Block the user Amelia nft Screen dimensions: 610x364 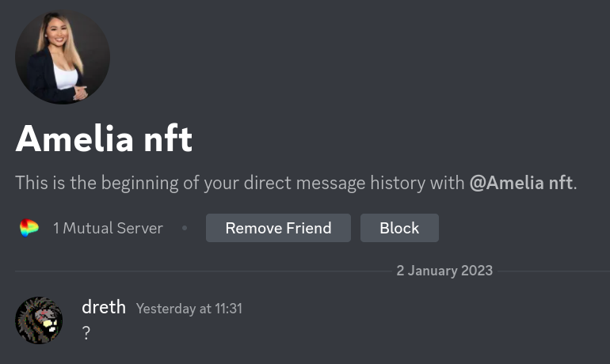click(399, 228)
